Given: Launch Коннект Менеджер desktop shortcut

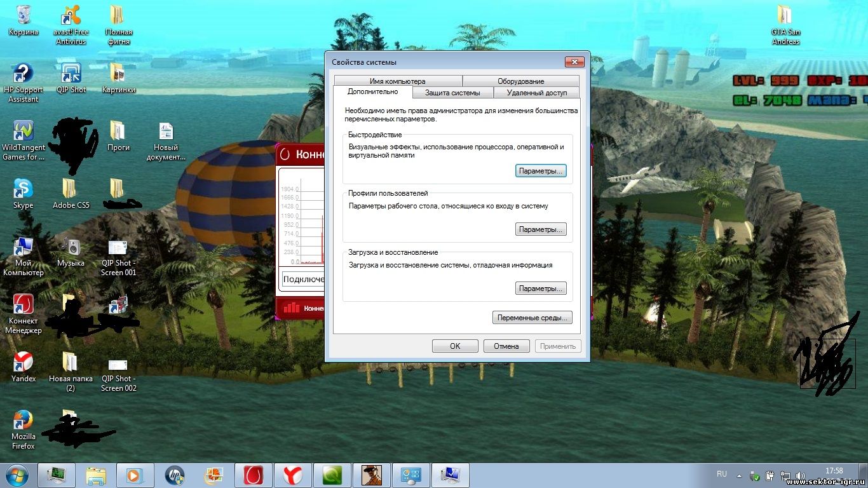Looking at the screenshot, I should pos(24,314).
